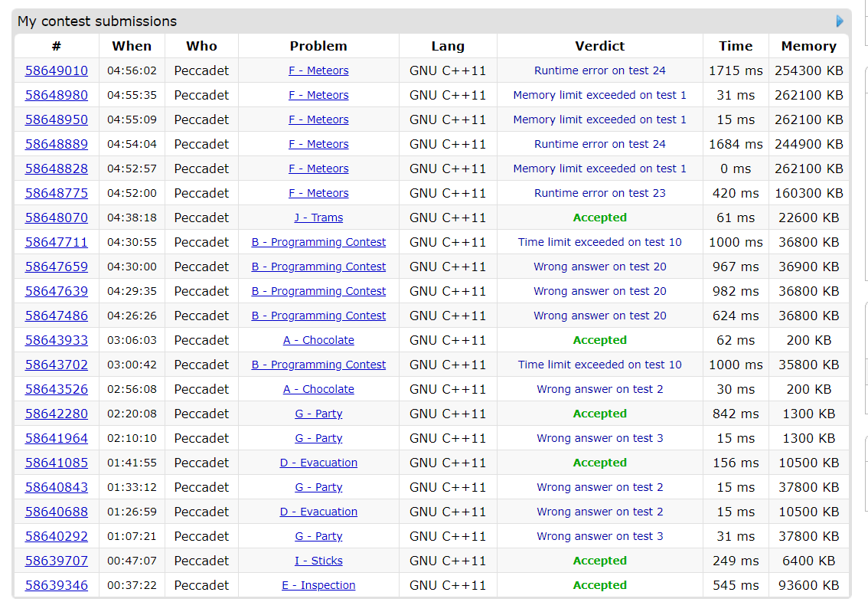Viewport: 868px width, 602px height.
Task: Open submission 58643933
Action: point(56,340)
